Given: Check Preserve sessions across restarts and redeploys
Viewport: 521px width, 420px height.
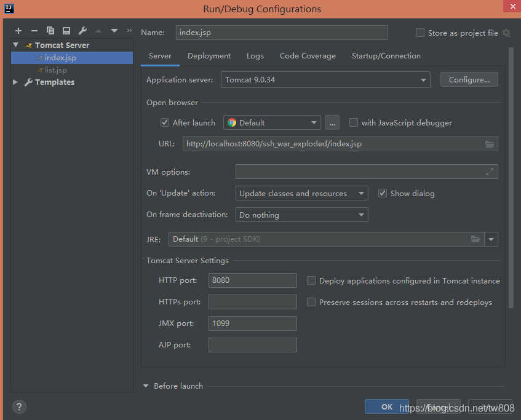Looking at the screenshot, I should [x=311, y=302].
